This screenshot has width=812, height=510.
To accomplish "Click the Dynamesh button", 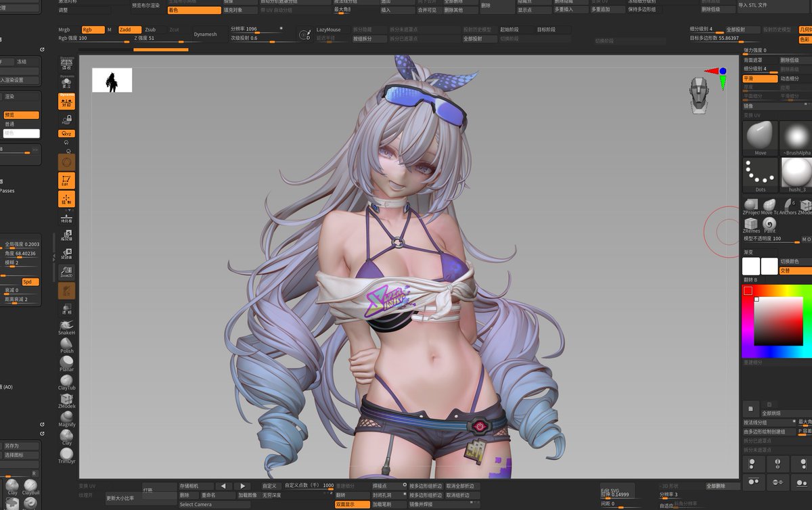I will point(206,34).
